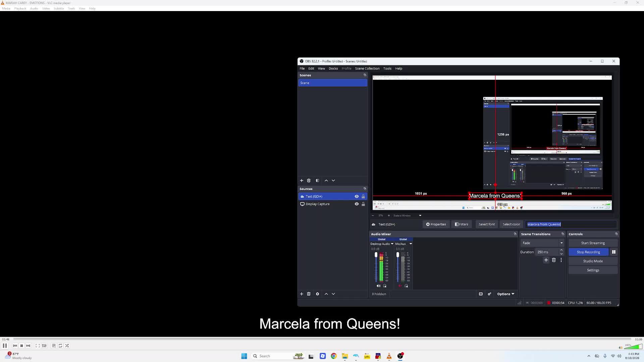Open OBS File menu

[x=302, y=68]
